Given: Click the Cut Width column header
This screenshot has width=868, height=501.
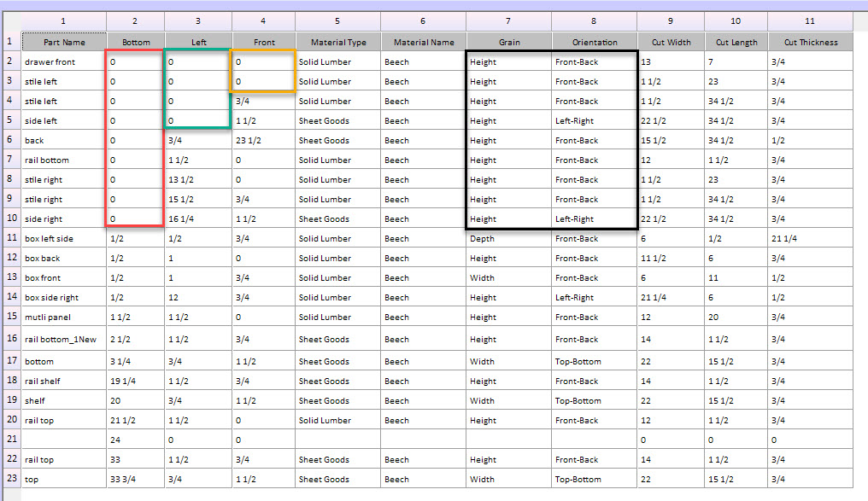Looking at the screenshot, I should (671, 42).
